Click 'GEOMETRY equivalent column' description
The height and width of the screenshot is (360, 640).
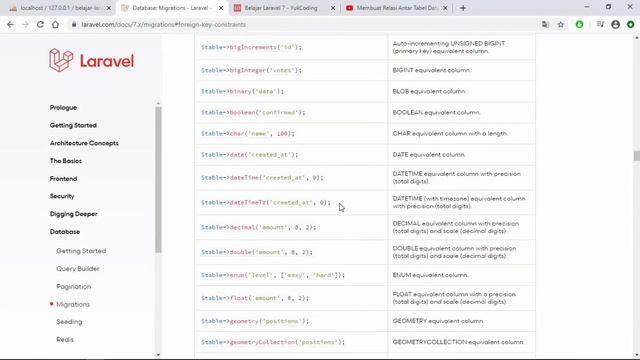click(438, 321)
